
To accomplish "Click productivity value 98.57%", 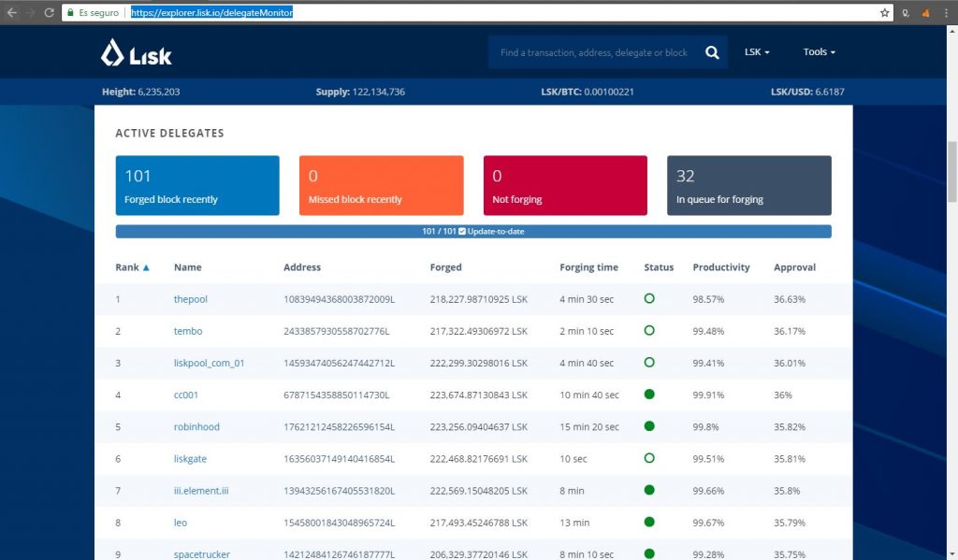I will tap(708, 299).
